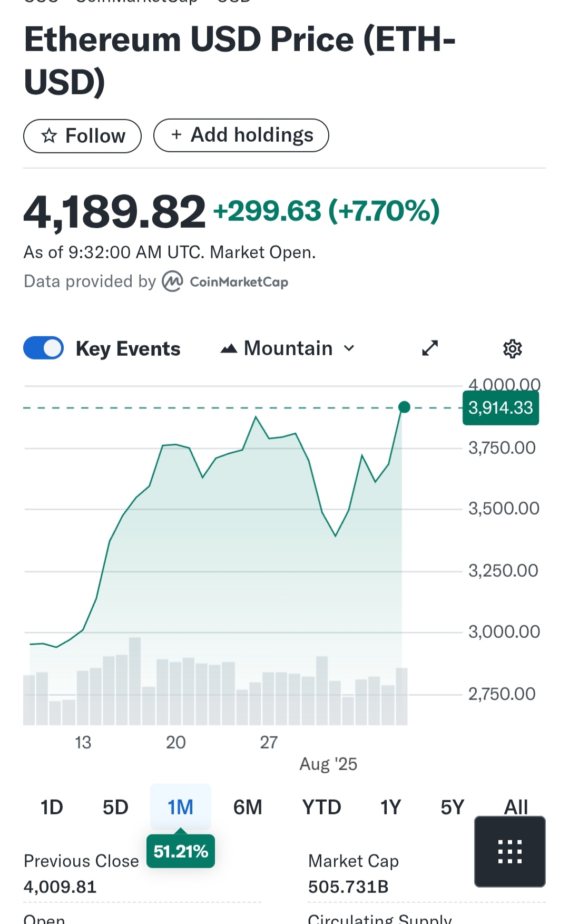Select the 1Y time range
The height and width of the screenshot is (924, 569).
pyautogui.click(x=391, y=807)
